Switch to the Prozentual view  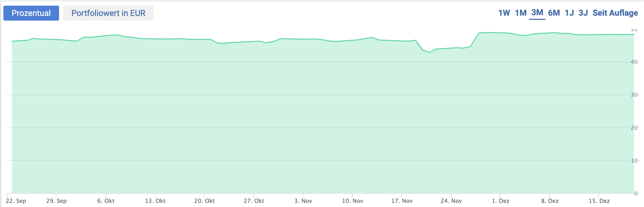[31, 13]
